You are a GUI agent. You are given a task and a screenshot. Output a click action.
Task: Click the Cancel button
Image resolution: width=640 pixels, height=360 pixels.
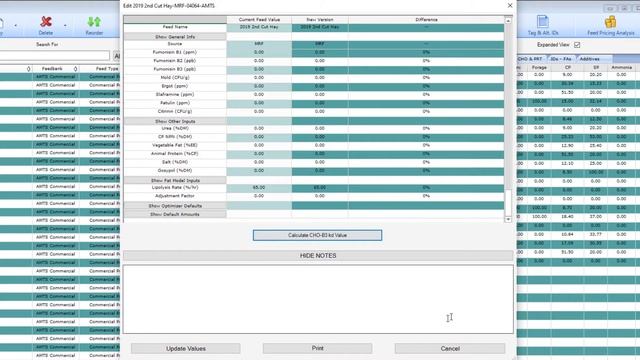coord(450,349)
